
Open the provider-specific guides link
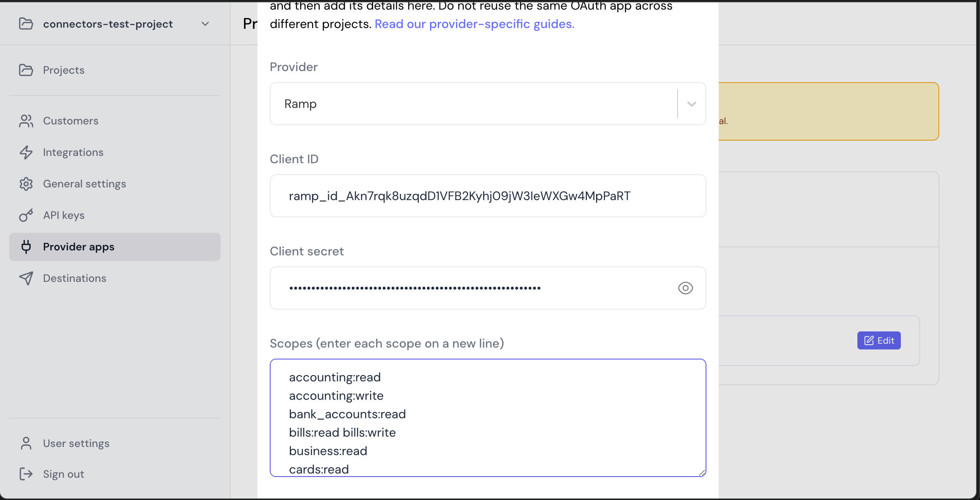point(474,24)
